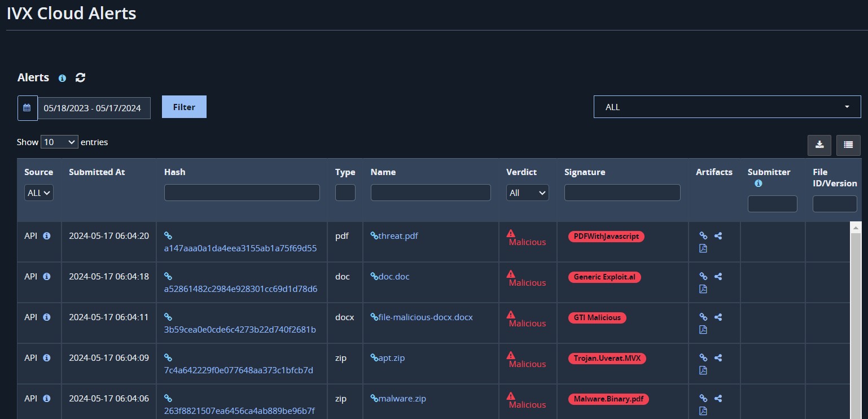Open the column list view icon button
This screenshot has height=419, width=868.
[848, 145]
